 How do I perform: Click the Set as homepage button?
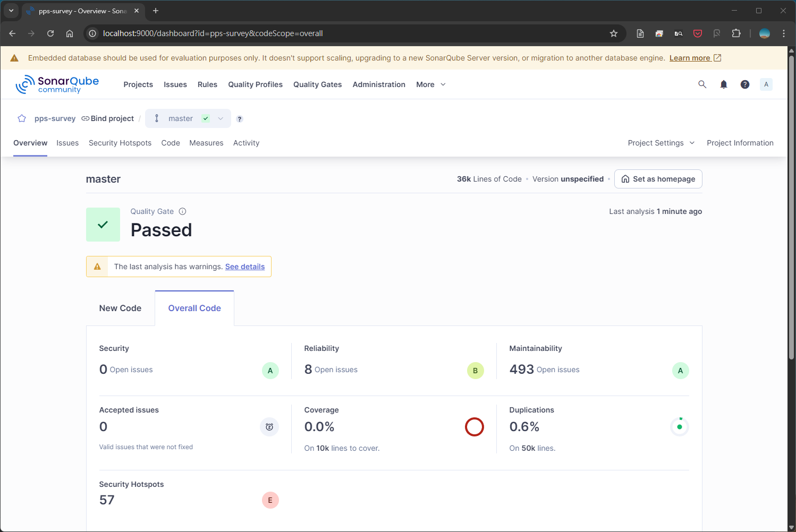pyautogui.click(x=658, y=179)
